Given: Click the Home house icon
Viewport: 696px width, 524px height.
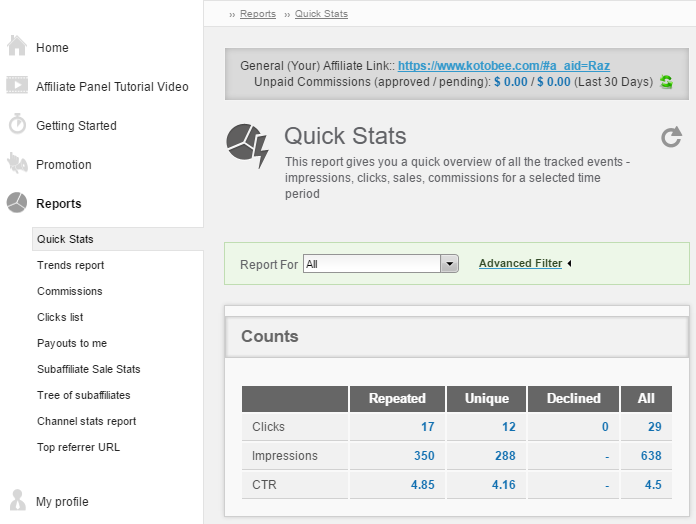Looking at the screenshot, I should (17, 47).
